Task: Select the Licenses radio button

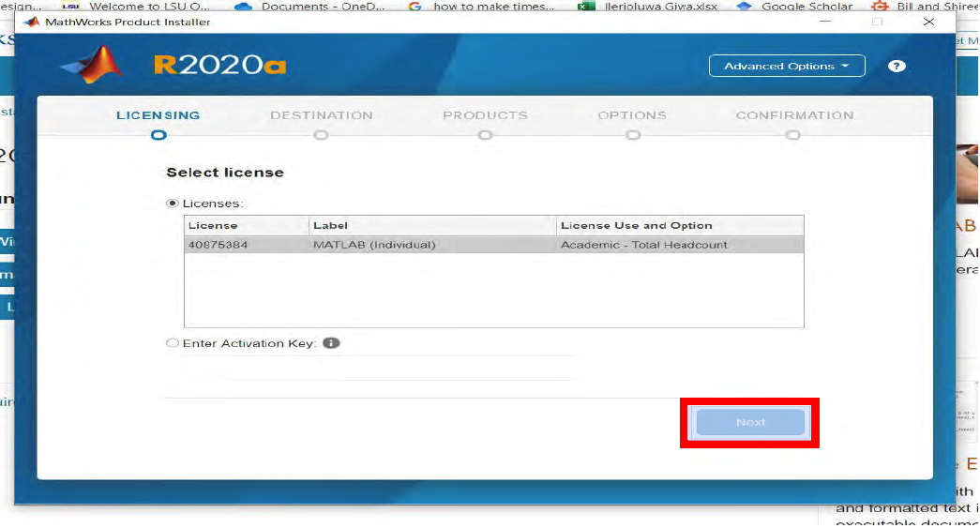Action: 172,203
